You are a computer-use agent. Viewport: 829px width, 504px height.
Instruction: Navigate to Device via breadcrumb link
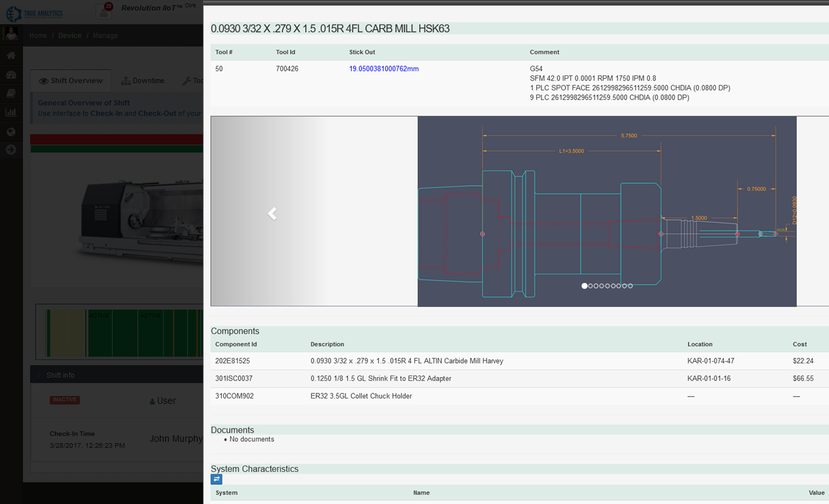(x=69, y=35)
